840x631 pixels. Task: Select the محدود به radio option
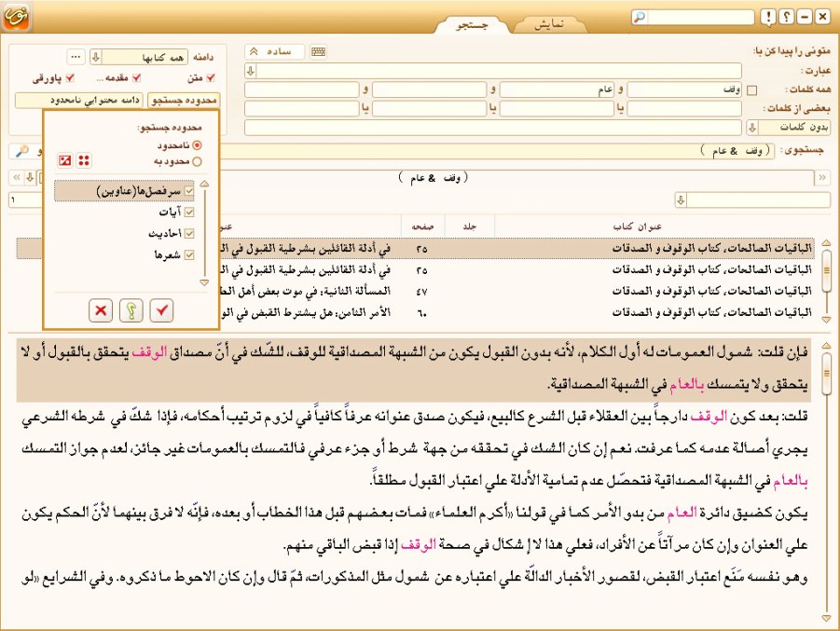pos(197,161)
